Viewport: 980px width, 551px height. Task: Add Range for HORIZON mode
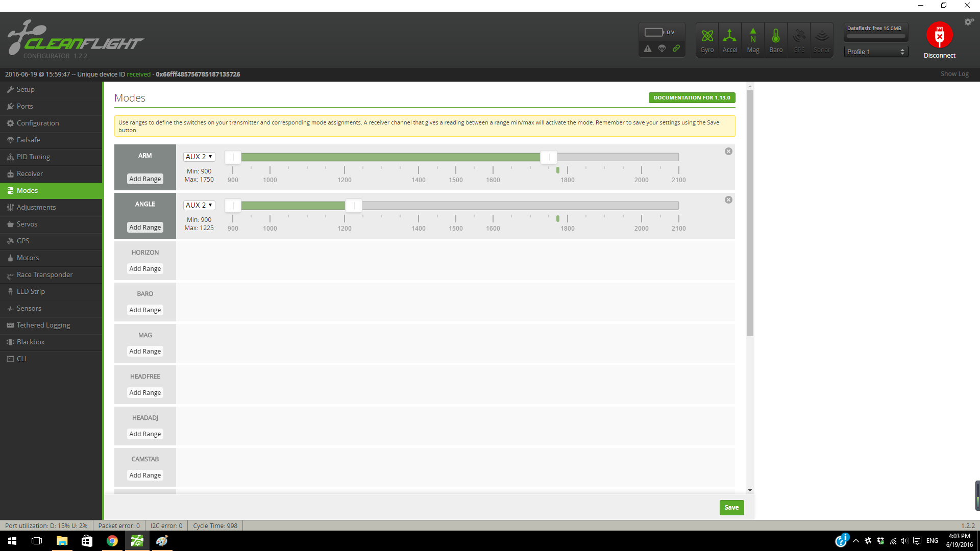[x=145, y=268]
